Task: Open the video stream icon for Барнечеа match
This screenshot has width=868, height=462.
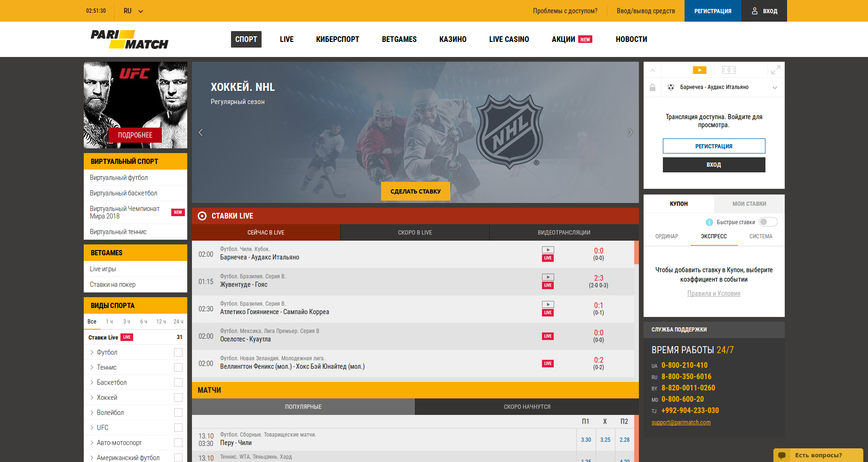Action: pyautogui.click(x=548, y=250)
